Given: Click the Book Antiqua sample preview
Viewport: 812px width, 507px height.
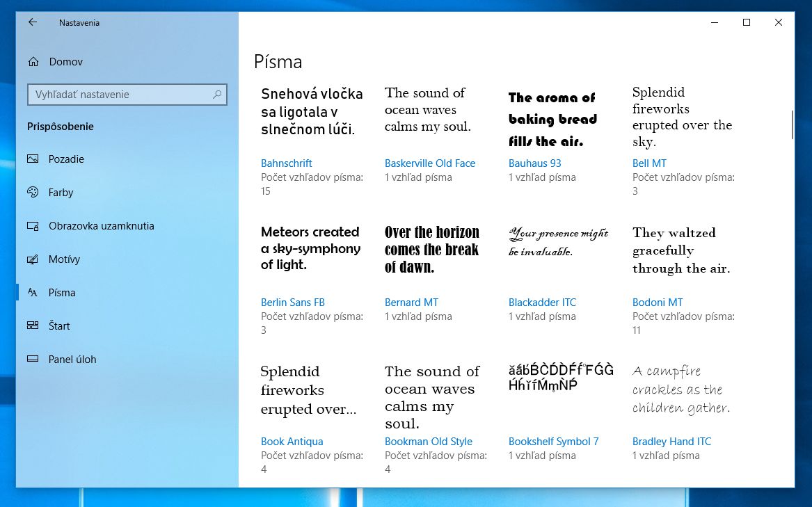Looking at the screenshot, I should 309,390.
